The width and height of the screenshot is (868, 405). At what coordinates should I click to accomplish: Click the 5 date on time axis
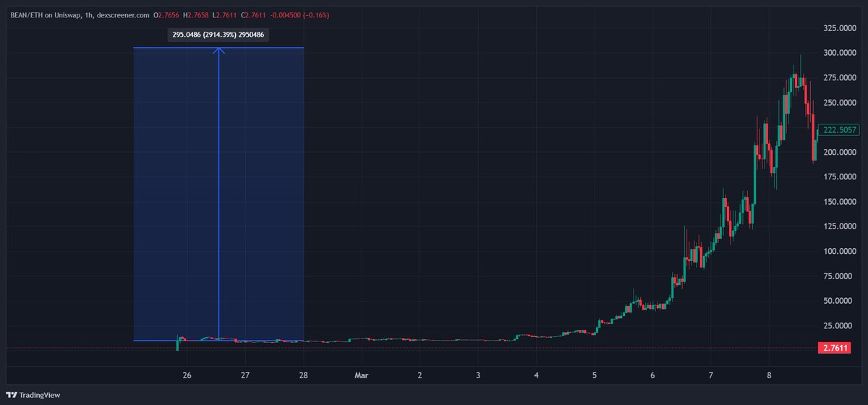595,375
